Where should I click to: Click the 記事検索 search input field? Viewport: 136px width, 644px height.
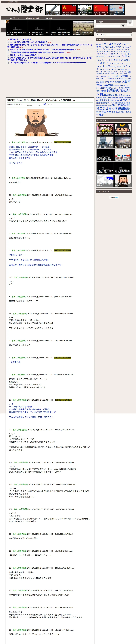108,26
